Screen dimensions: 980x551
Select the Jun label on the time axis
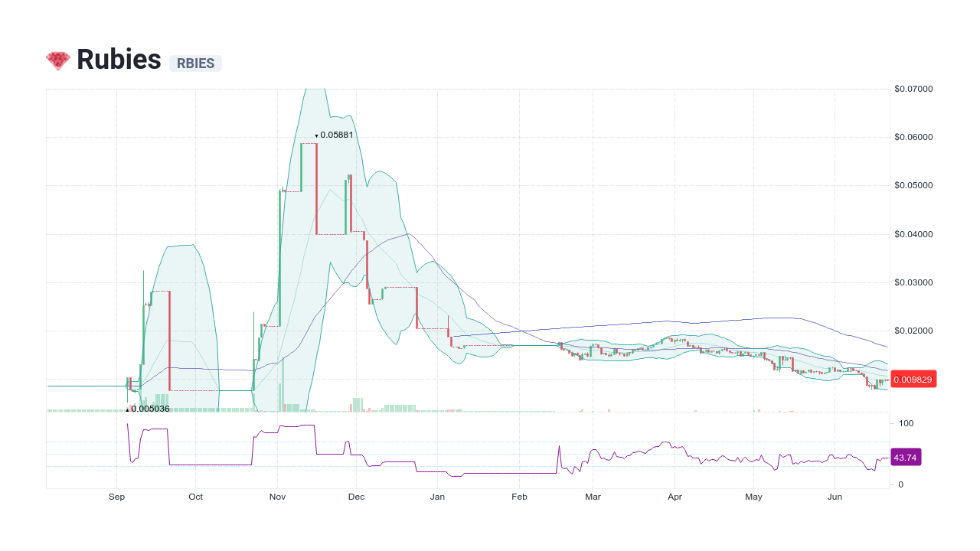[x=835, y=497]
